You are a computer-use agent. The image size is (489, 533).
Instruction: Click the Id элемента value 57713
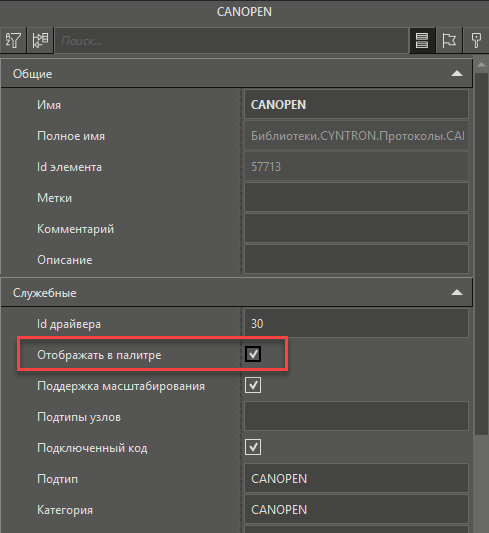tap(356, 167)
